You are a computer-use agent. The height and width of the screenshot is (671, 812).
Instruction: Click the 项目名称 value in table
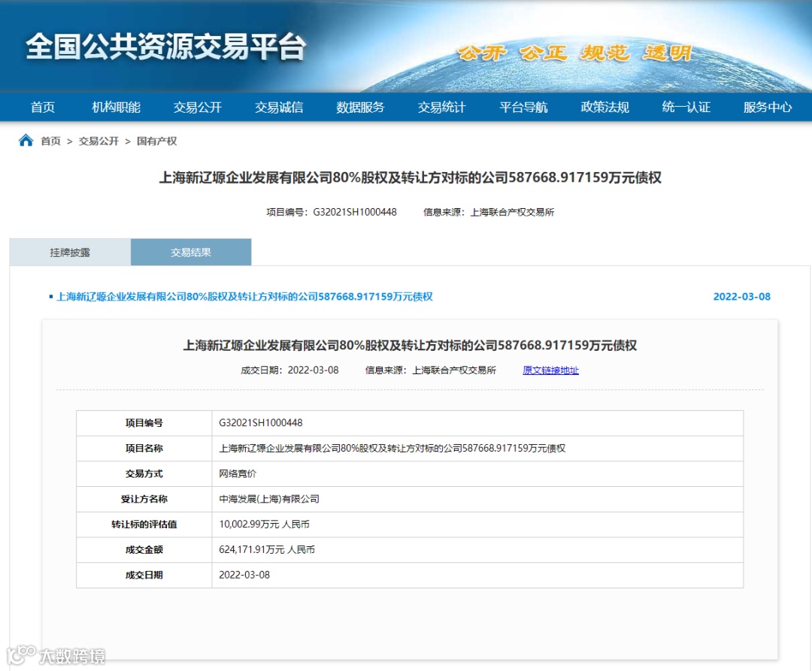(392, 448)
